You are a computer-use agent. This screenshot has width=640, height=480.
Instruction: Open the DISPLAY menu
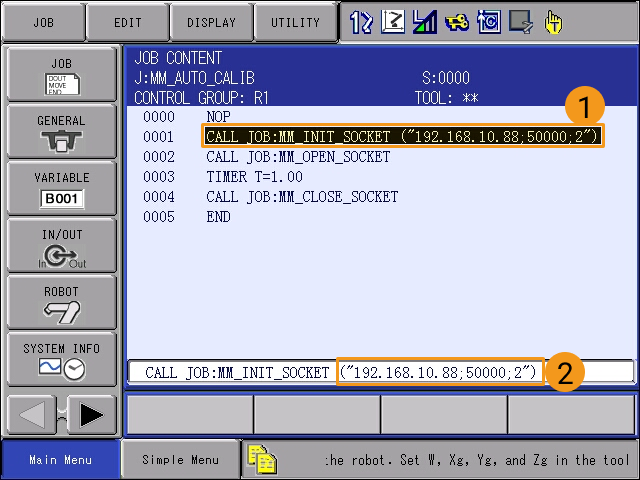(211, 22)
